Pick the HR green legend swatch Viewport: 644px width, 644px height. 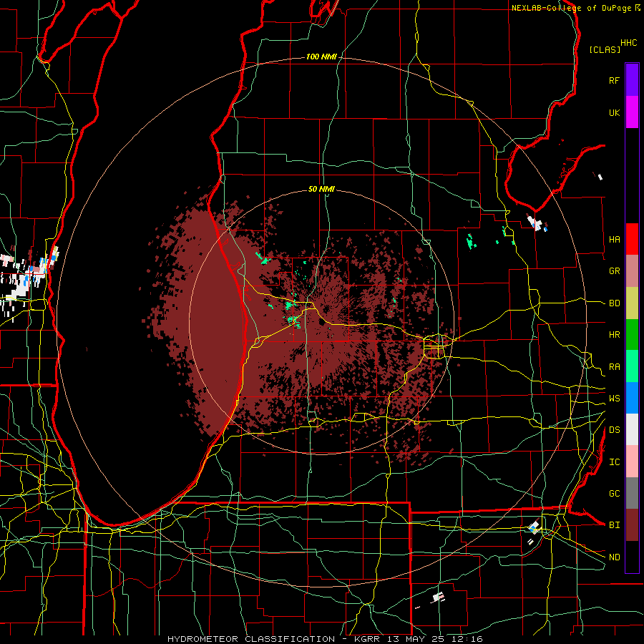(632, 335)
